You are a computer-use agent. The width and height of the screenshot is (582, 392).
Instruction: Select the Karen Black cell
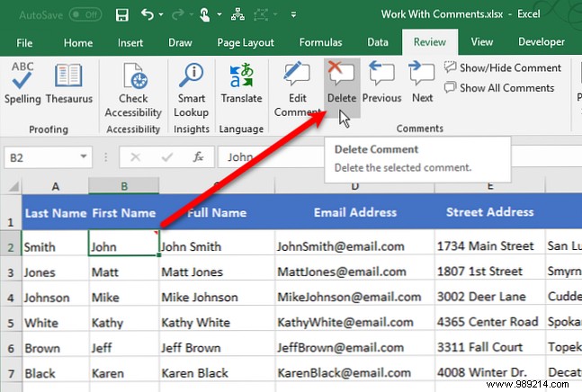[x=217, y=369]
